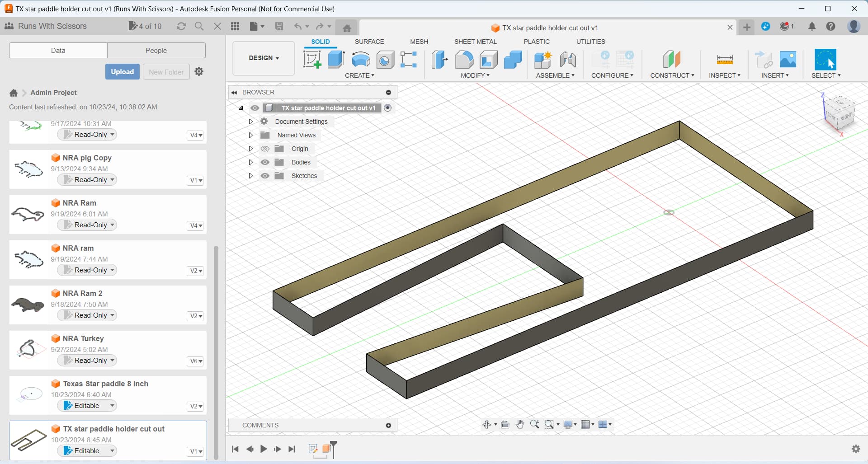This screenshot has width=868, height=464.
Task: Switch to the UTILITIES tab
Action: (x=590, y=42)
